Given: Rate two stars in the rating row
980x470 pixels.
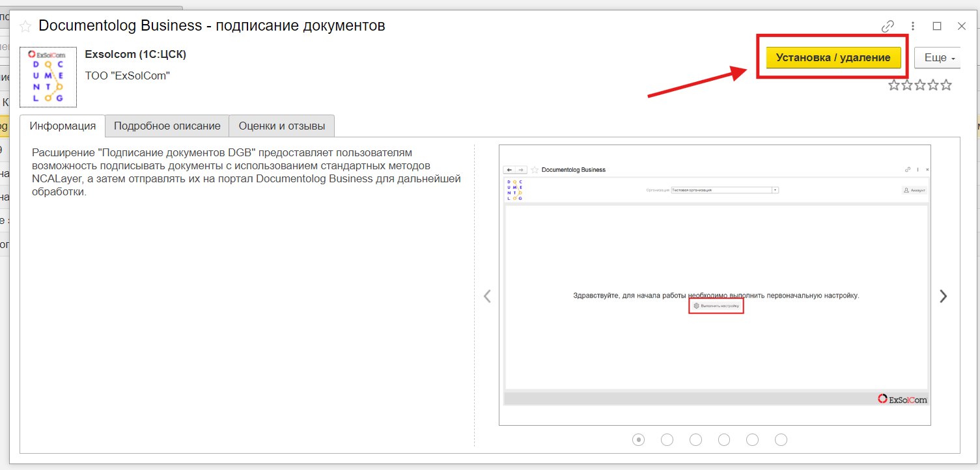Looking at the screenshot, I should (x=907, y=85).
